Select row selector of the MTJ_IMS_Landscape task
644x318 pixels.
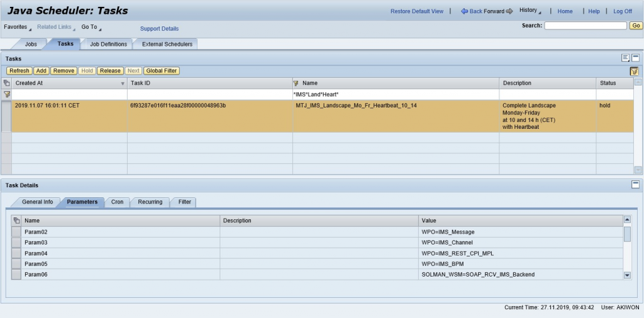click(x=6, y=116)
